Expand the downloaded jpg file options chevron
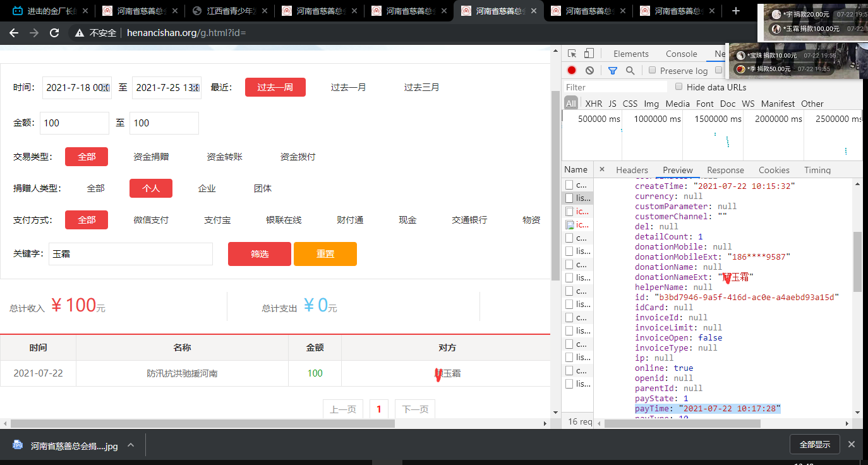 click(x=131, y=445)
